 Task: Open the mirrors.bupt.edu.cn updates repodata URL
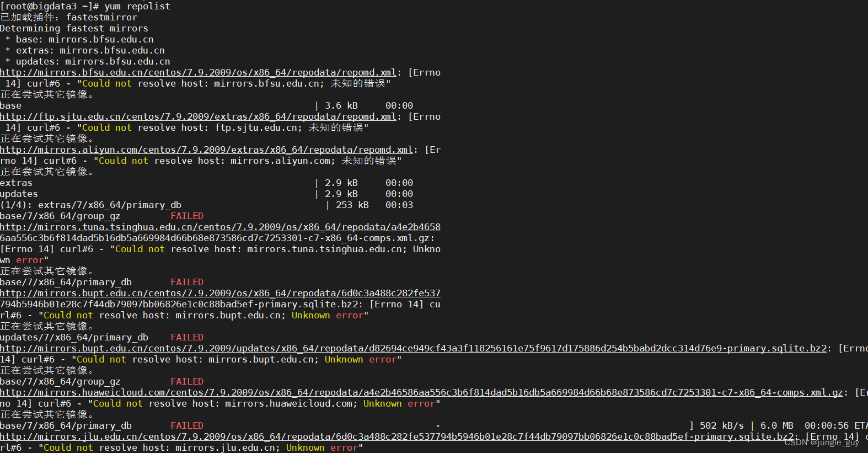click(414, 348)
